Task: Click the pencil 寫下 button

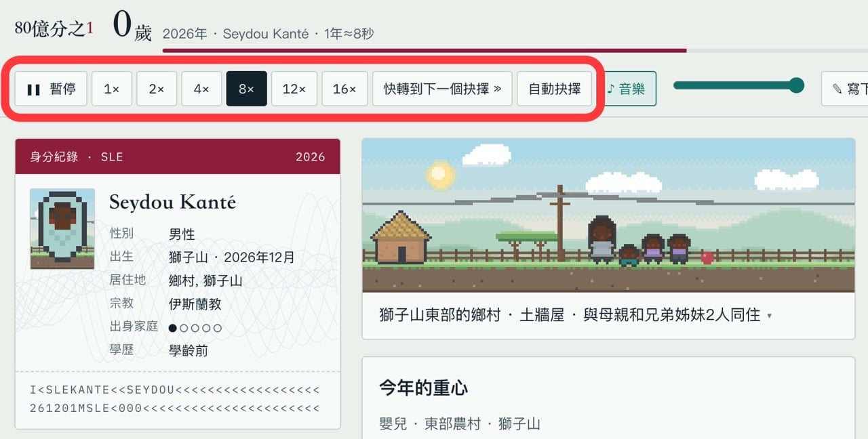Action: coord(845,89)
